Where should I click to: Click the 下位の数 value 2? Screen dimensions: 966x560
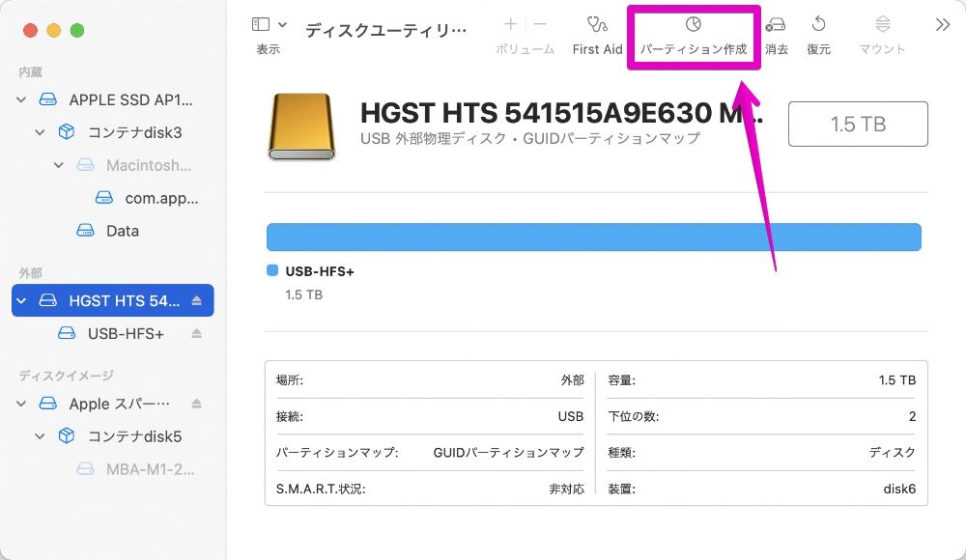click(x=913, y=416)
